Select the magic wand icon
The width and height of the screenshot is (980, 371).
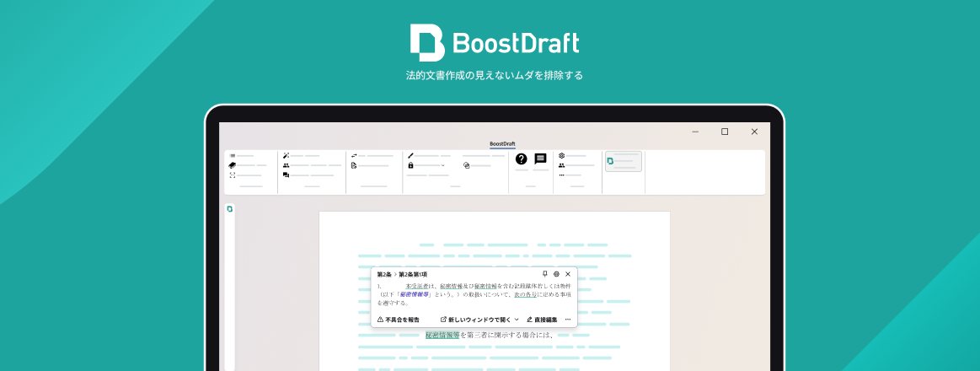pyautogui.click(x=286, y=156)
